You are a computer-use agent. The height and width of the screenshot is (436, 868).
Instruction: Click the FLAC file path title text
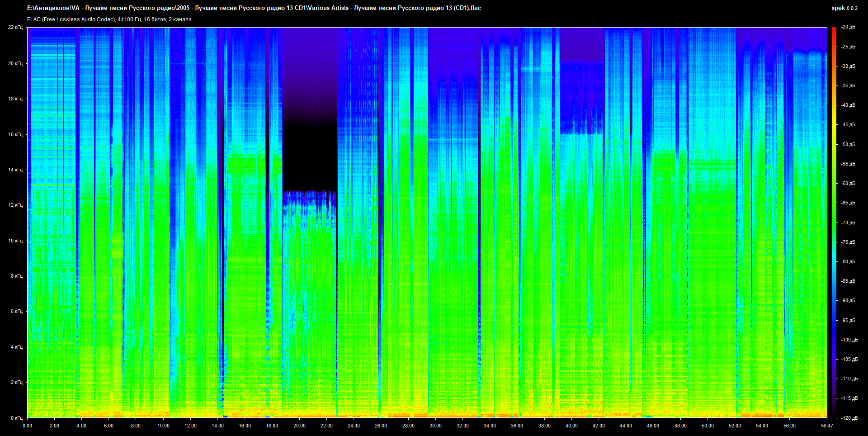pyautogui.click(x=254, y=8)
